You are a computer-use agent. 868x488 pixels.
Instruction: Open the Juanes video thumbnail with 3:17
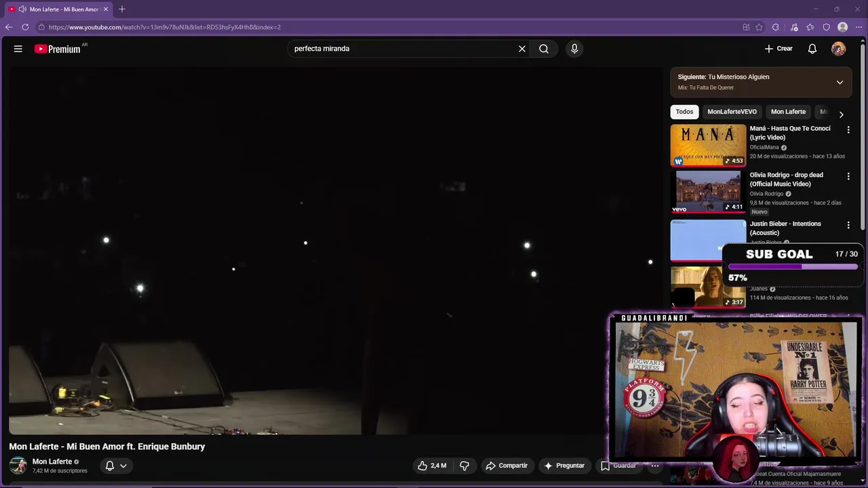point(708,287)
